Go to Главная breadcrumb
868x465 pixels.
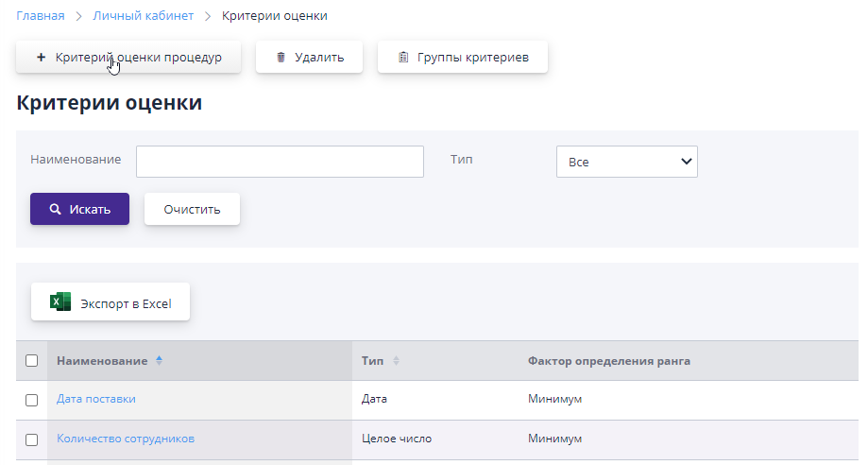click(x=41, y=16)
